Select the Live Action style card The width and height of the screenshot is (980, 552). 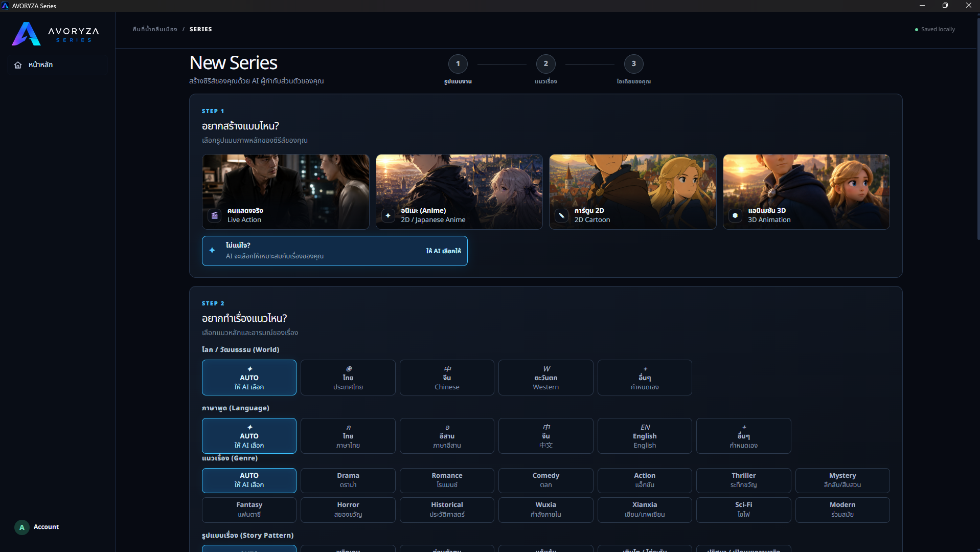286,192
